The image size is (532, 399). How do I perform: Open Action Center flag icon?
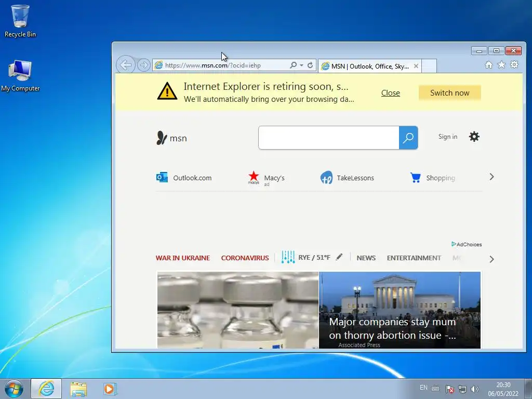pos(449,389)
